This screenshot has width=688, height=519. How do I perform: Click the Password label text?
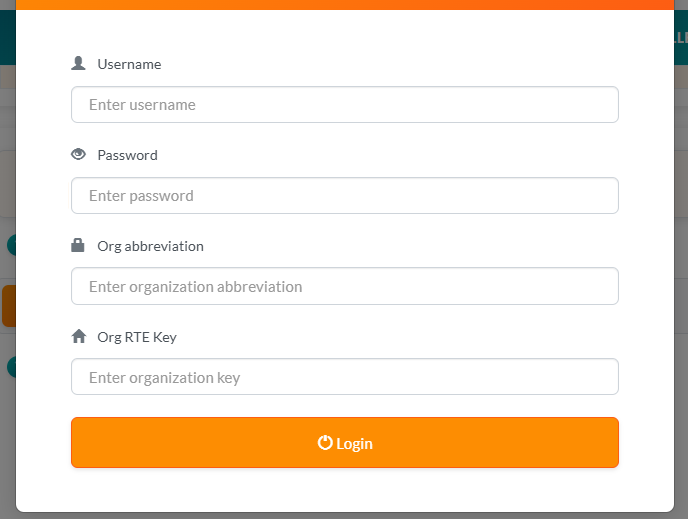coord(127,155)
